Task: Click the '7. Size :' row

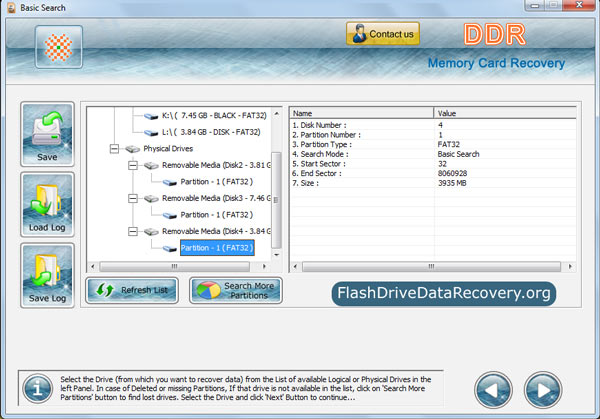Action: click(x=433, y=183)
